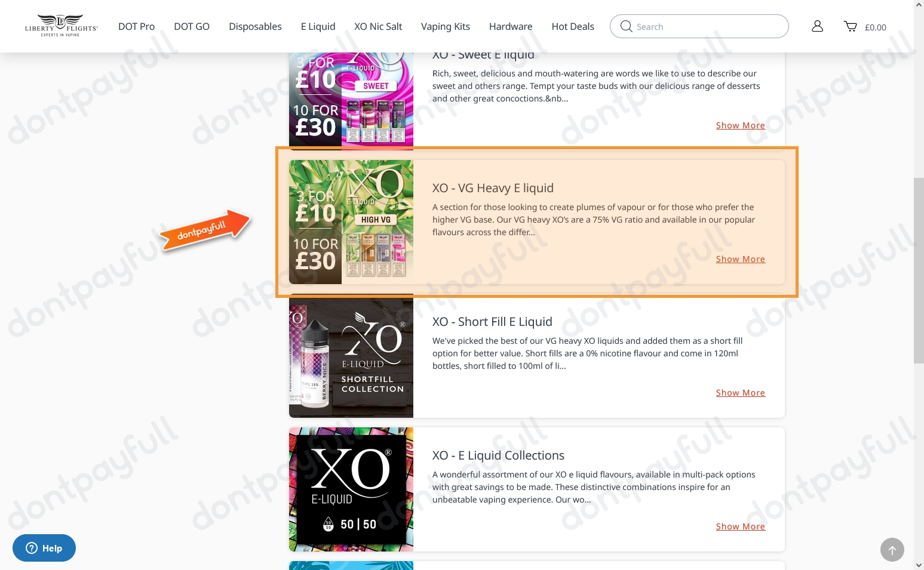
Task: Open Hot Deals page
Action: [573, 26]
